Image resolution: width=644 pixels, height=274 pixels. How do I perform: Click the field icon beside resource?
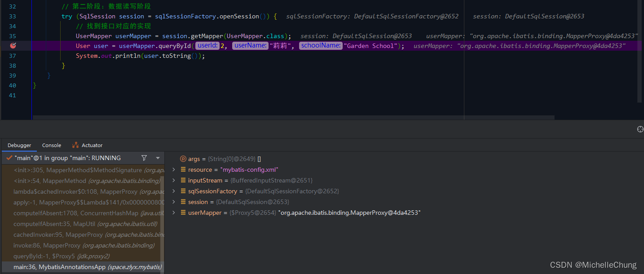coord(183,170)
